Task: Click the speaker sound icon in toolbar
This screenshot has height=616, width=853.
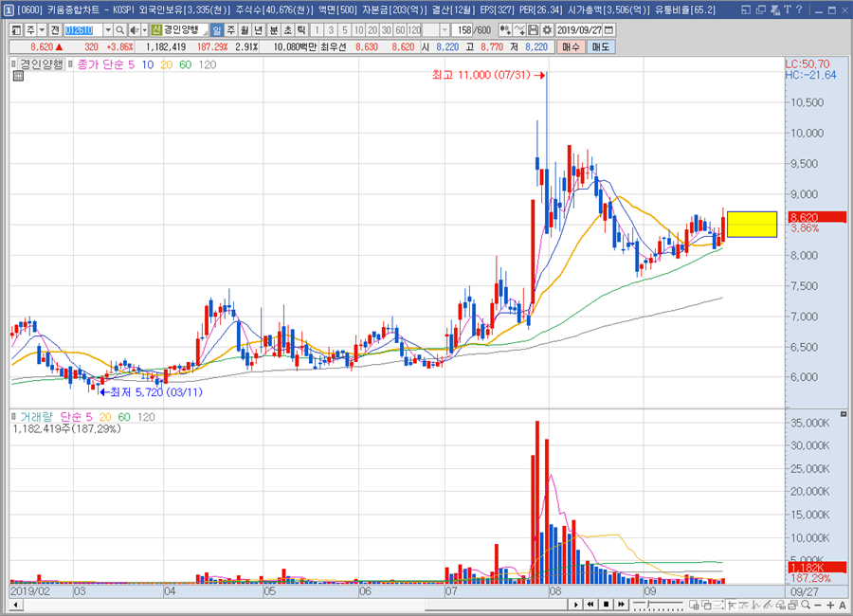Action: point(134,30)
